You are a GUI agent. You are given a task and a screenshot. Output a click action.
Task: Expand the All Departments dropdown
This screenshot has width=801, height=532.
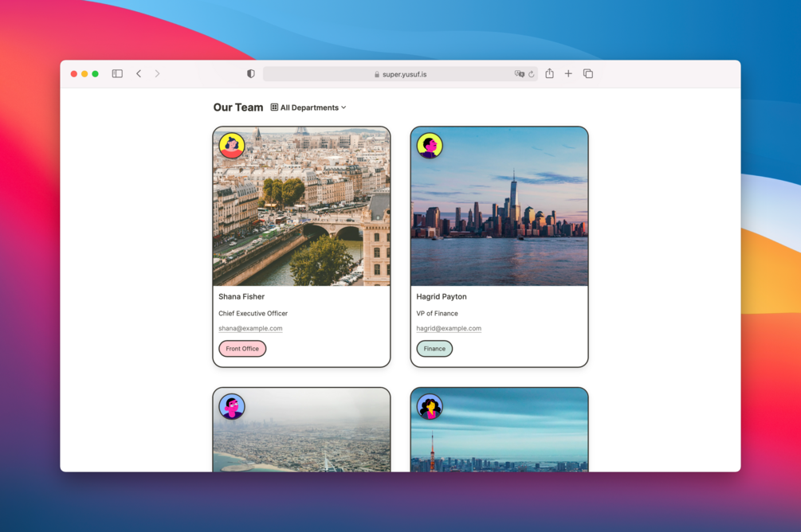point(308,108)
